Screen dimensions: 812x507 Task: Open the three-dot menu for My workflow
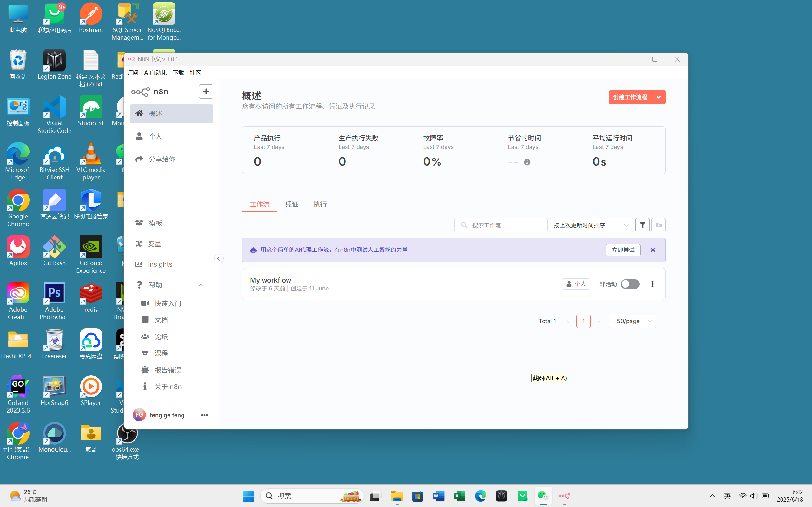tap(652, 284)
